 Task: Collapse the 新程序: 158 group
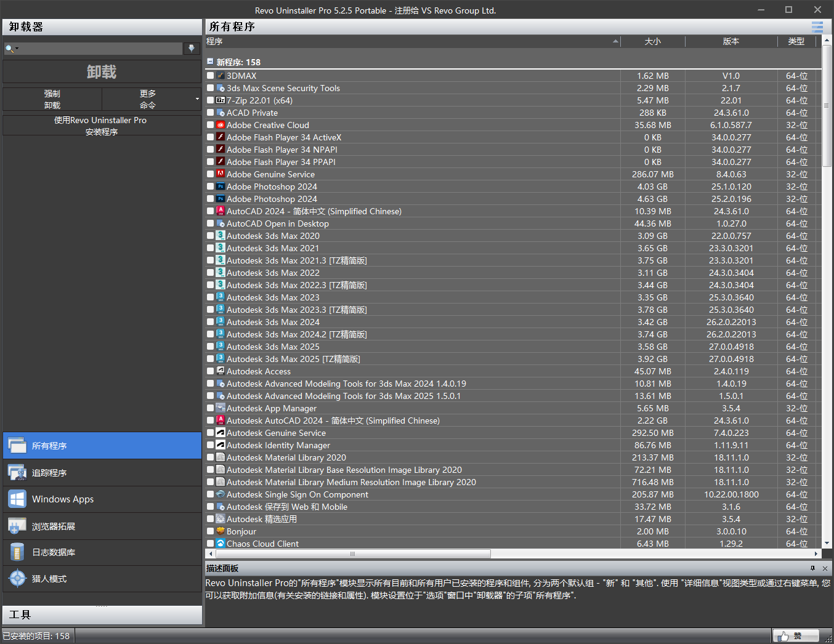[x=210, y=62]
